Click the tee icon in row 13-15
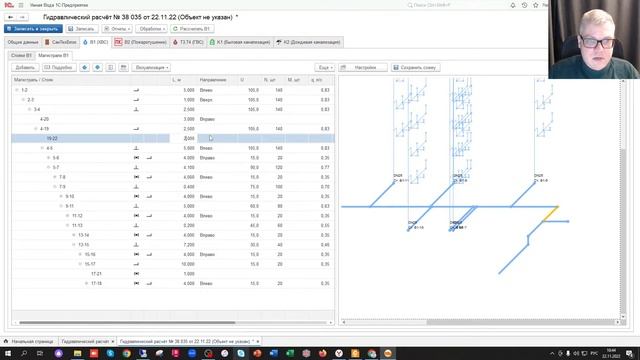The height and width of the screenshot is (360, 640). click(x=136, y=244)
